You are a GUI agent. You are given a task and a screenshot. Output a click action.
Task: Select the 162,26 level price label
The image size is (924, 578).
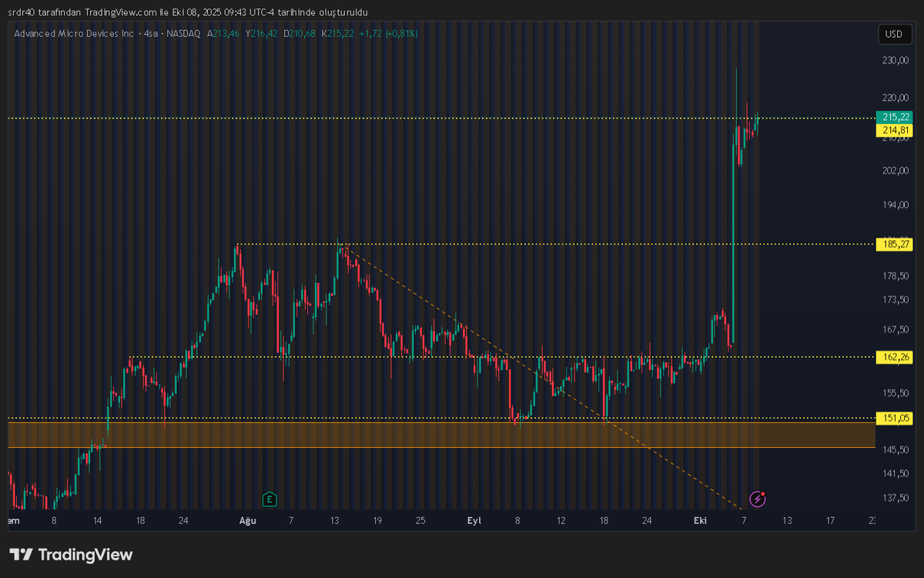click(x=894, y=357)
